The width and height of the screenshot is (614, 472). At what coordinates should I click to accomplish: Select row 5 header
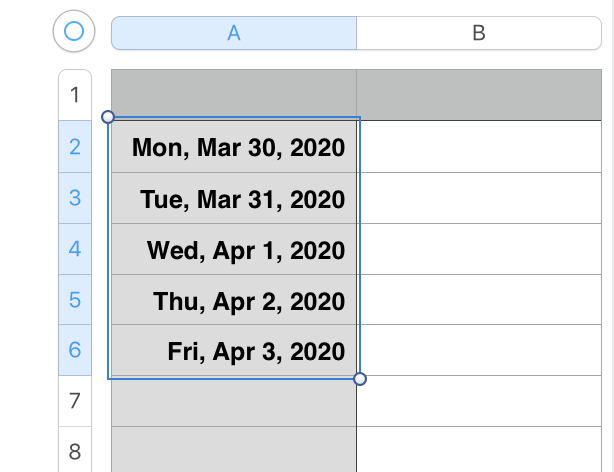[75, 300]
